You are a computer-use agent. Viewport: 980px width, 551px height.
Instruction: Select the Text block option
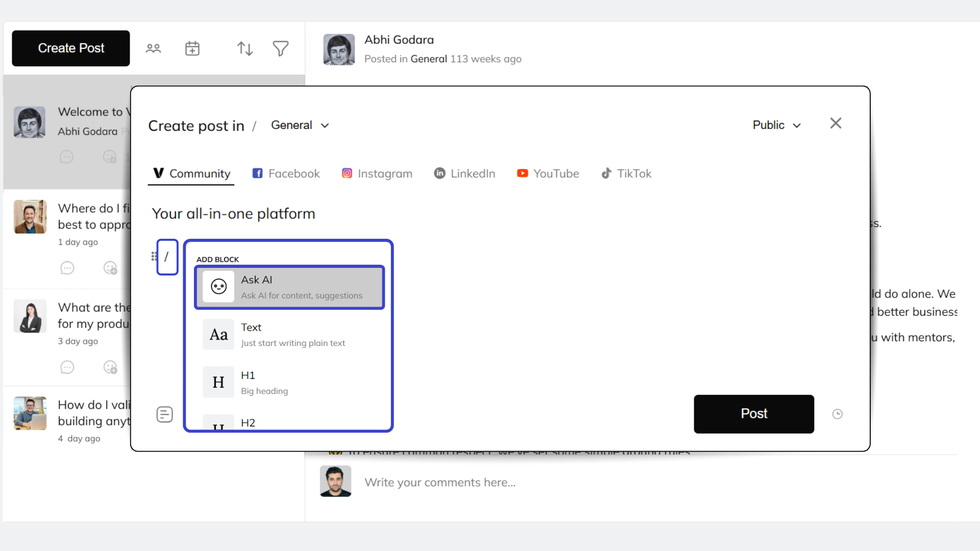pos(289,334)
